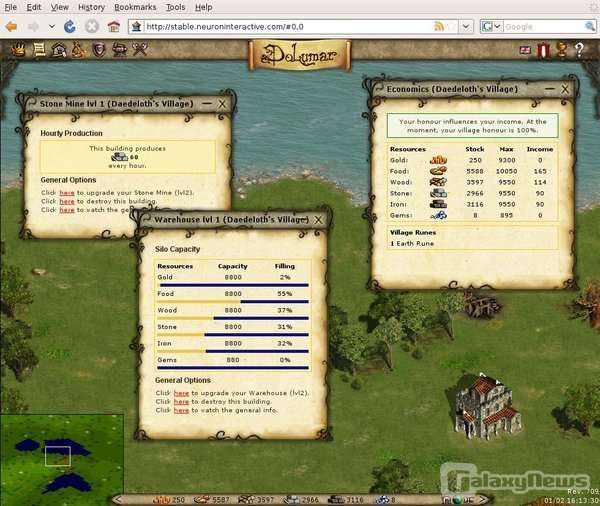Click the search magnifier in Google box
The height and width of the screenshot is (506, 600).
[x=590, y=26]
